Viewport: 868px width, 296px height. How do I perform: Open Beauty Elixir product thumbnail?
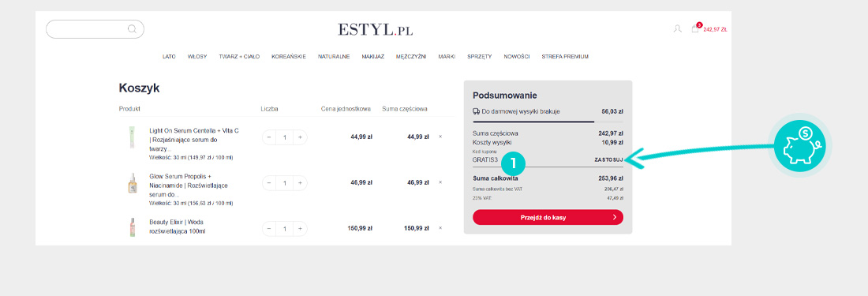(132, 227)
